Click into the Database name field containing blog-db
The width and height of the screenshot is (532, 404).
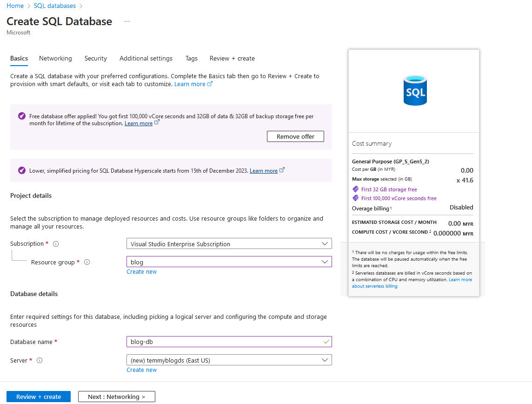click(229, 342)
